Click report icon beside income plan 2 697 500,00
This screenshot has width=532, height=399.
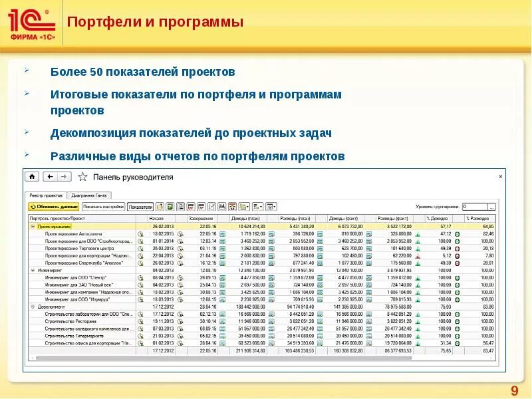click(x=222, y=285)
